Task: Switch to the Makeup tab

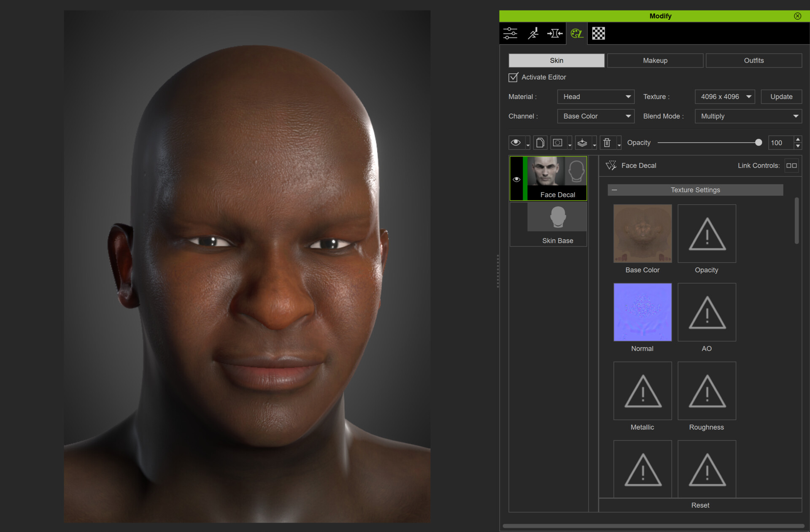Action: (655, 60)
